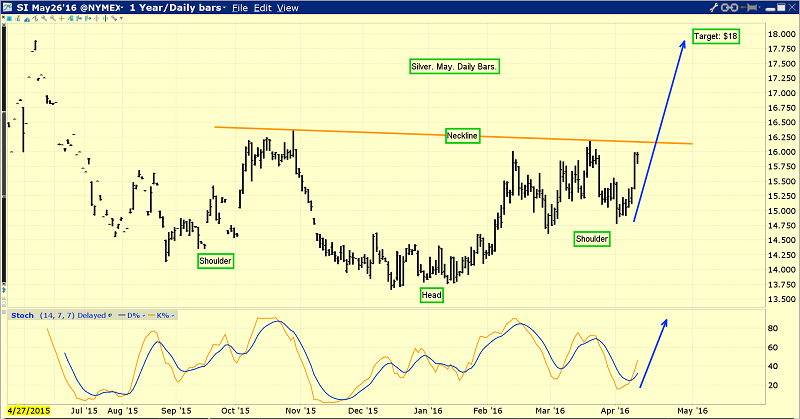Click the chart application icon in title bar
The image size is (800, 419).
tap(8, 8)
